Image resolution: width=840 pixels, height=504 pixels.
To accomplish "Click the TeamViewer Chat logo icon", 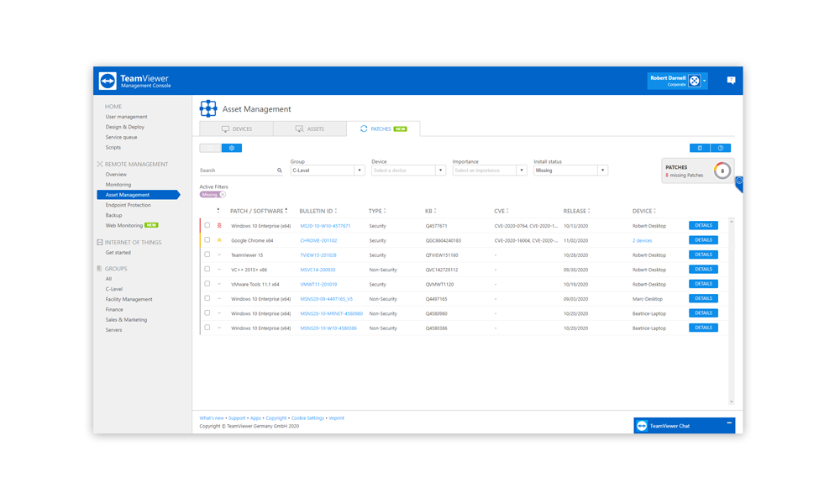I will click(x=642, y=426).
